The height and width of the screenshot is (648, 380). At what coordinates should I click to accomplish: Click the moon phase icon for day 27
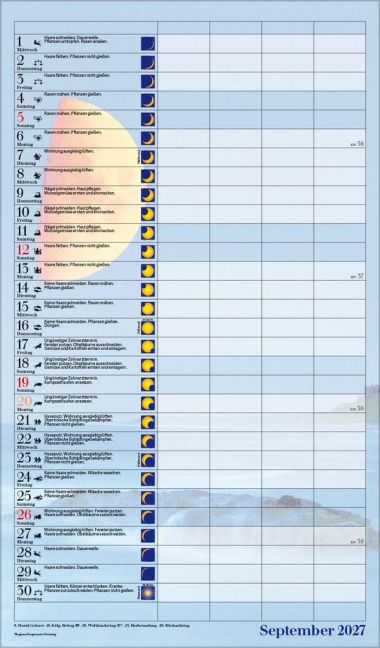click(x=148, y=536)
